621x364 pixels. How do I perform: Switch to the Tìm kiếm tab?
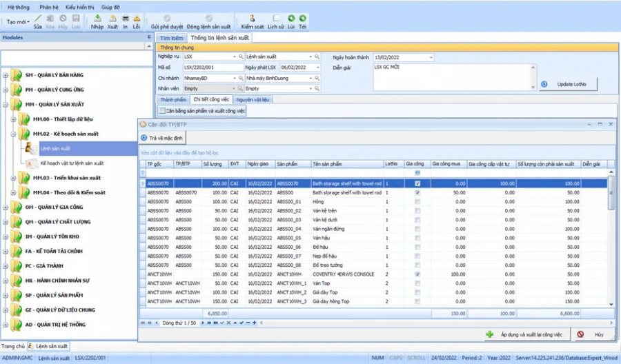pyautogui.click(x=172, y=38)
